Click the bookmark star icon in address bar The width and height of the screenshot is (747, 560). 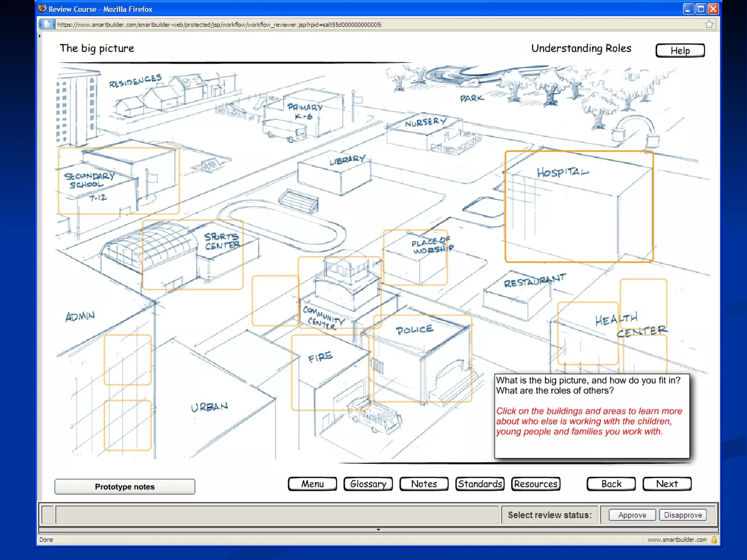point(709,24)
